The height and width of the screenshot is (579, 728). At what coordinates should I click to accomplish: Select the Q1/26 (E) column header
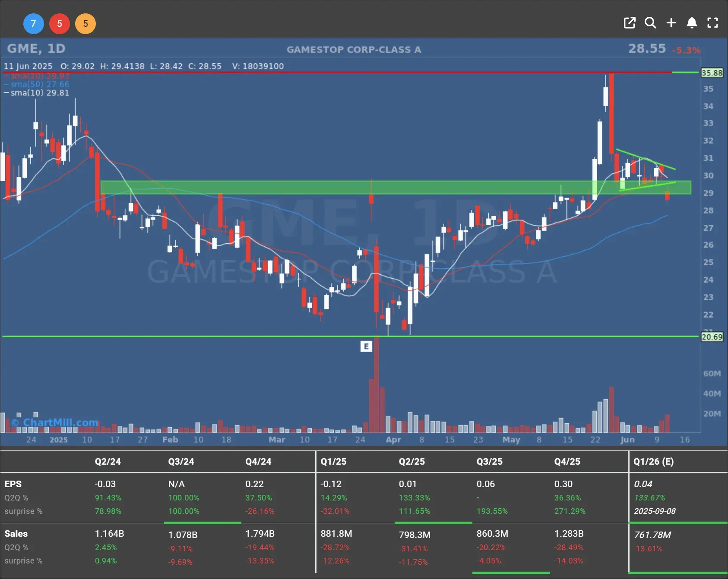pos(653,461)
